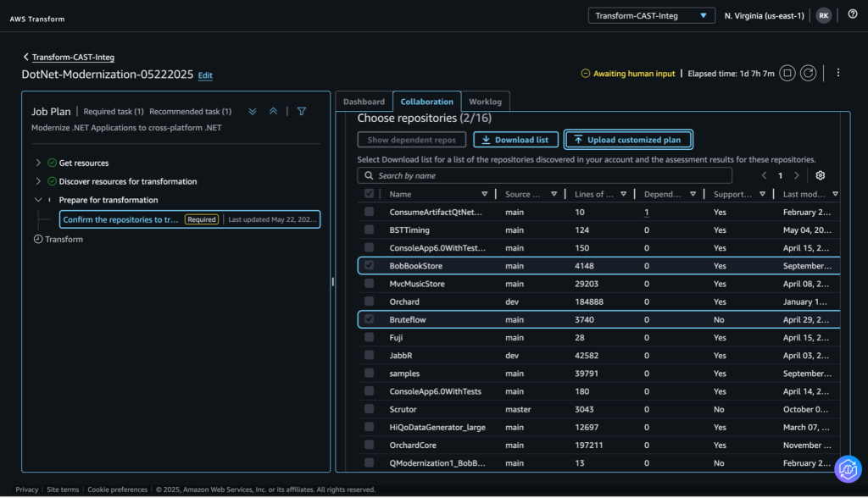Switch to the Collaboration tab
Image resolution: width=868 pixels, height=498 pixels.
[427, 102]
